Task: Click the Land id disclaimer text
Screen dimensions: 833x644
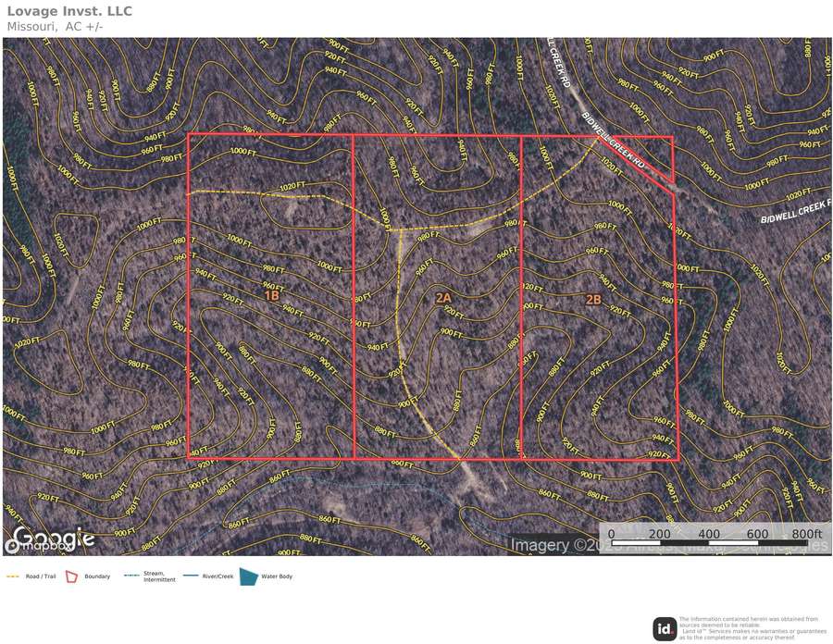Action: click(752, 629)
